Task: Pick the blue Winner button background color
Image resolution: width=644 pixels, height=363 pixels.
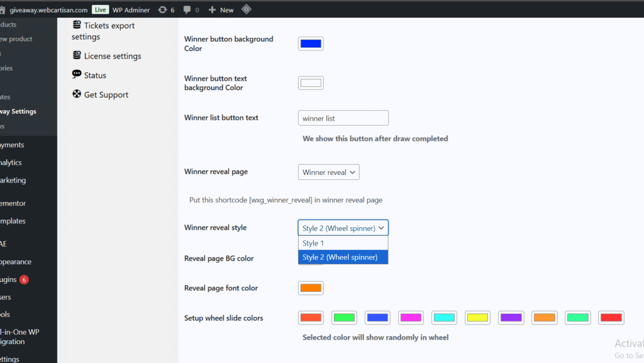Action: [x=311, y=43]
